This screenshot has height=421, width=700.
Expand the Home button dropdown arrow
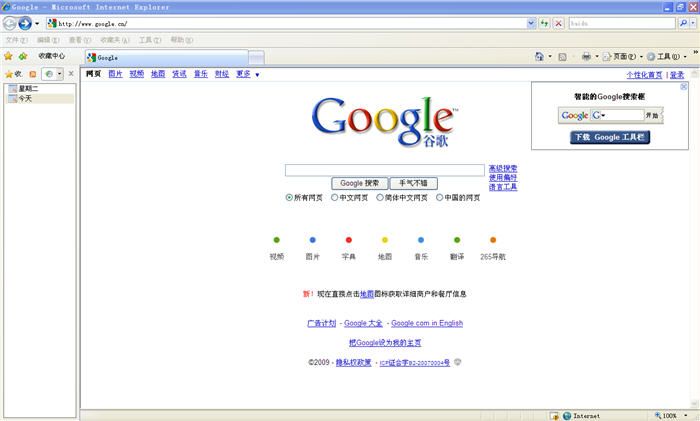tap(550, 56)
